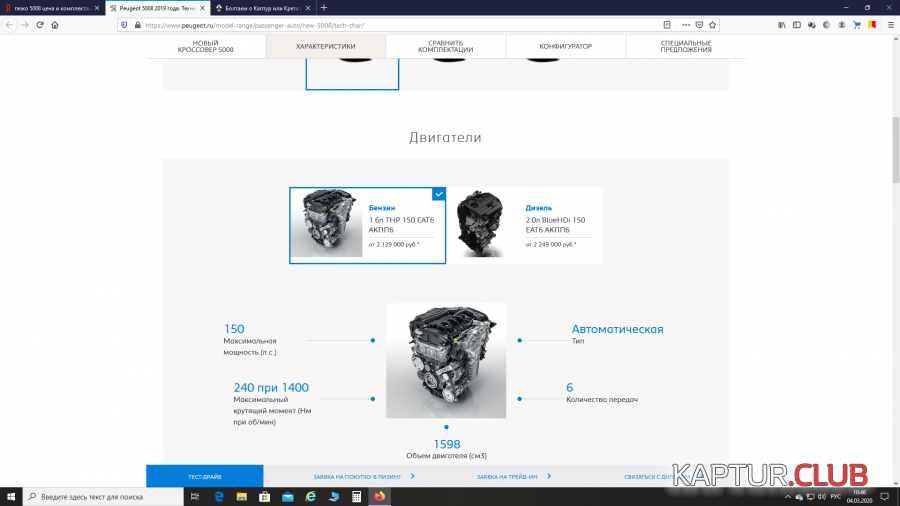Image resolution: width=900 pixels, height=506 pixels.
Task: Open tracking protection shield in address bar
Action: (125, 25)
